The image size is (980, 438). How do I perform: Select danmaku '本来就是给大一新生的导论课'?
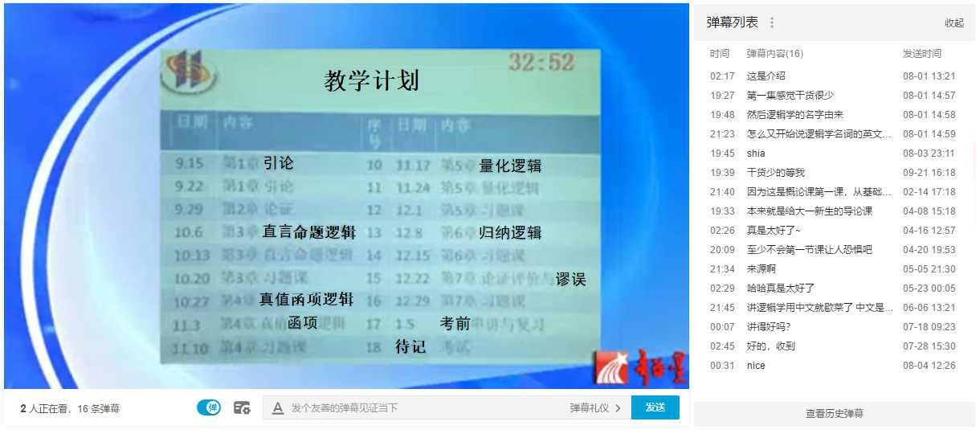pyautogui.click(x=809, y=211)
